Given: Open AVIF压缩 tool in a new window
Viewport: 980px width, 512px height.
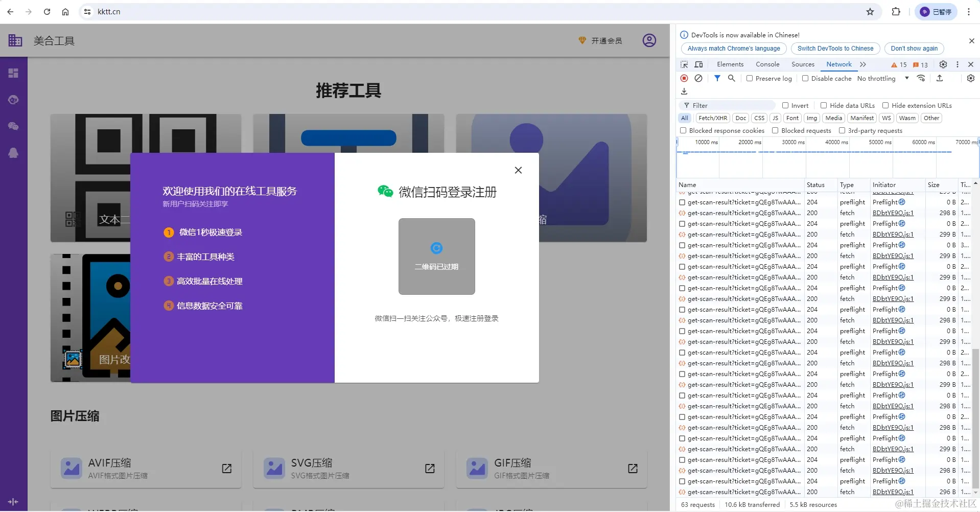Looking at the screenshot, I should (x=227, y=469).
